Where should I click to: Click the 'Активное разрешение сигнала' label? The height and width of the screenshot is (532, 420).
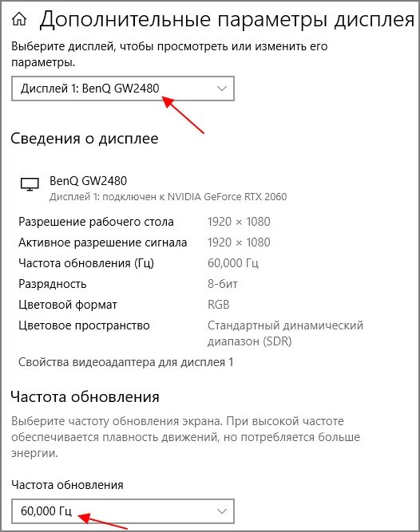click(x=102, y=242)
